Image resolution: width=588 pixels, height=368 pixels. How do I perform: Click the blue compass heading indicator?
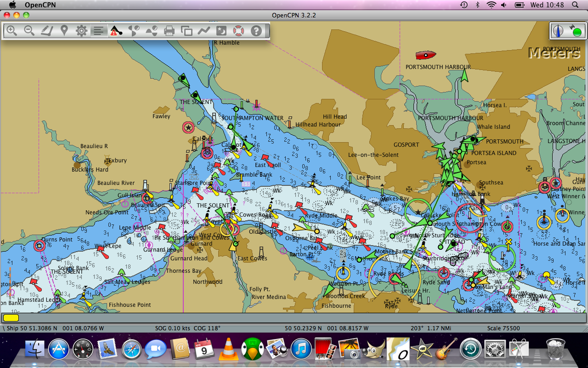click(x=557, y=30)
